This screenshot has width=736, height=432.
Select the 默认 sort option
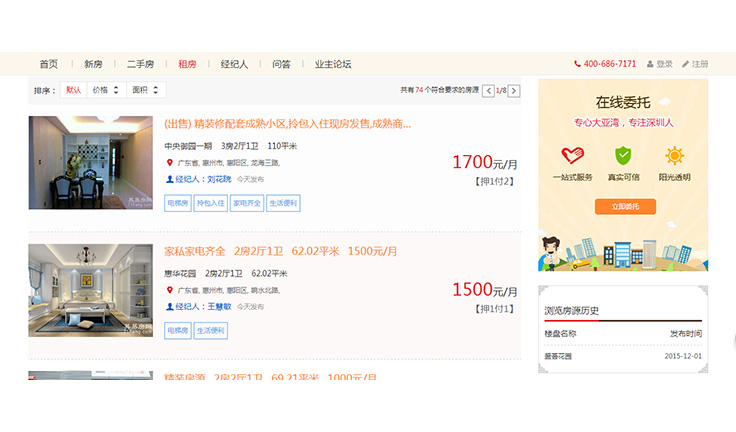point(73,90)
